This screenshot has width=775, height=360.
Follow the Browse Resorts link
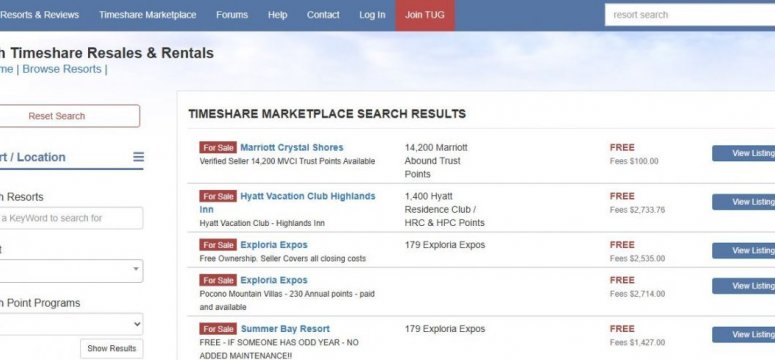click(x=62, y=69)
